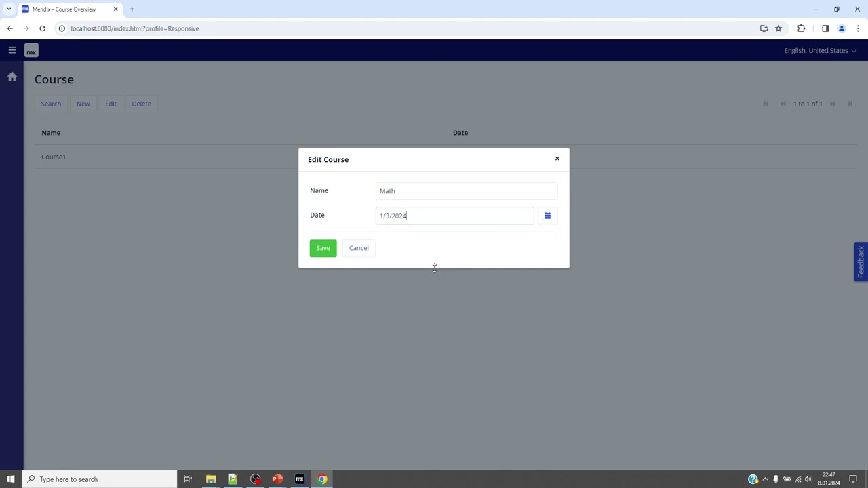Open the hamburger navigation menu
The height and width of the screenshot is (488, 868).
pos(12,50)
